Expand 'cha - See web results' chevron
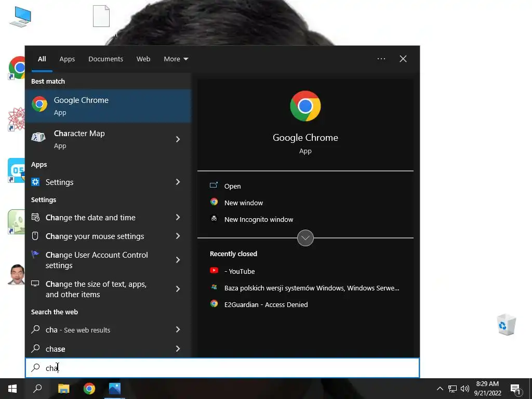The width and height of the screenshot is (532, 399). coord(178,329)
